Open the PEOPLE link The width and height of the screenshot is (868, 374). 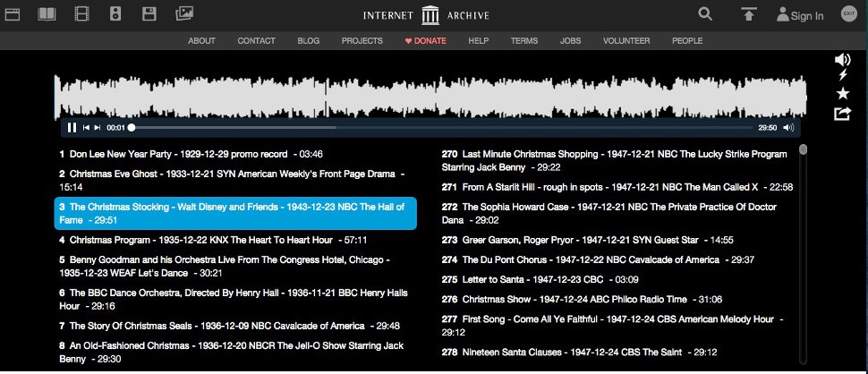(687, 41)
